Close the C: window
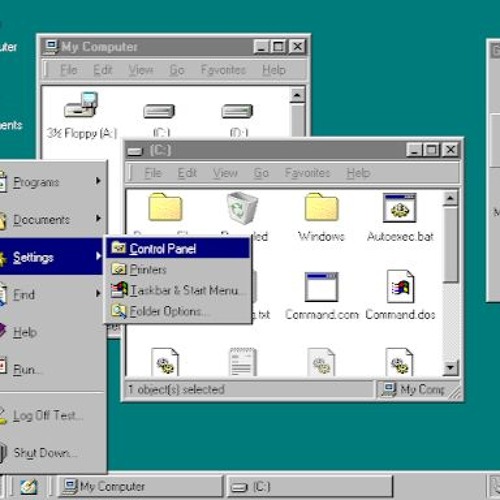This screenshot has height=500, width=500. [450, 150]
